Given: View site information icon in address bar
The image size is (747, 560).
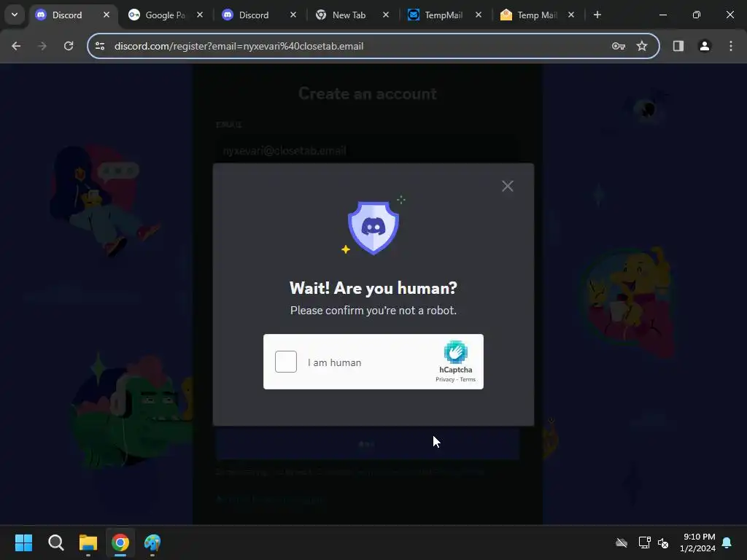Looking at the screenshot, I should click(100, 46).
